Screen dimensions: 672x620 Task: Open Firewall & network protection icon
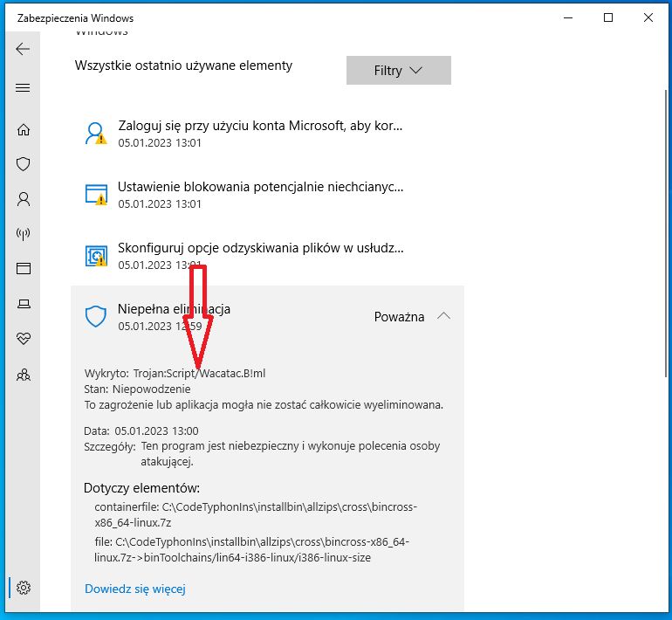click(x=24, y=234)
